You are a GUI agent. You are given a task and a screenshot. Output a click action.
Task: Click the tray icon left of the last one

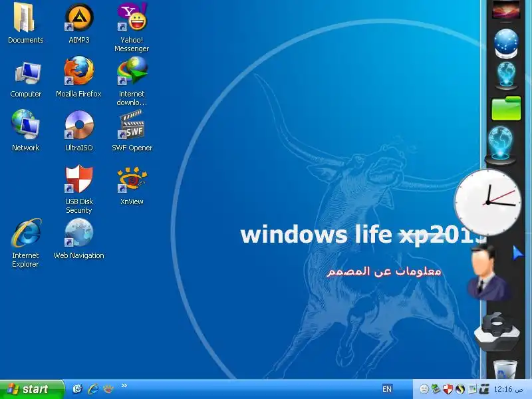[472, 389]
